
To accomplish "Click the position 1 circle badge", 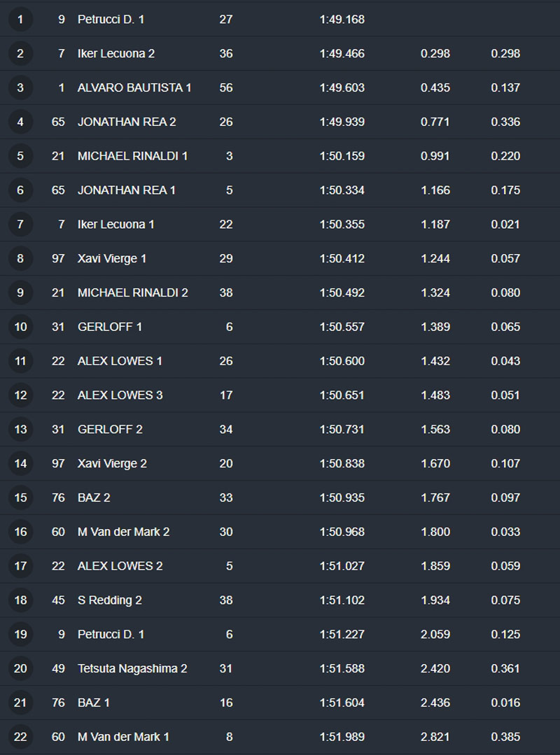I will click(20, 20).
